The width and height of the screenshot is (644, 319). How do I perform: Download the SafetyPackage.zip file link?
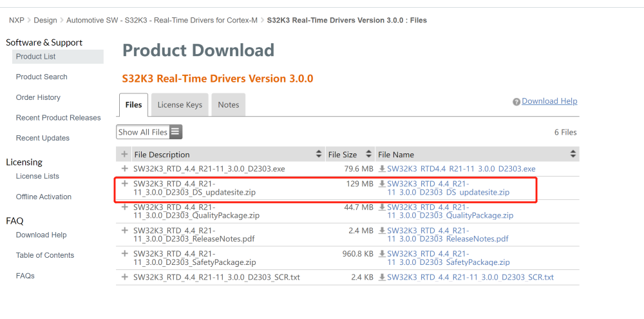point(448,258)
